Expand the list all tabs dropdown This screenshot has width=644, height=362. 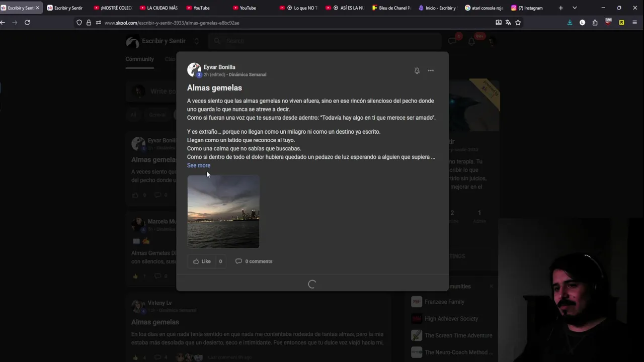point(575,8)
